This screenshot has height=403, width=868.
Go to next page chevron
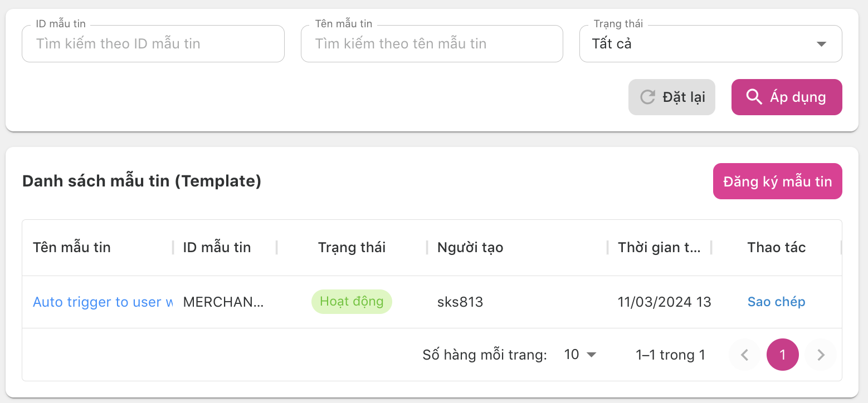click(x=821, y=355)
